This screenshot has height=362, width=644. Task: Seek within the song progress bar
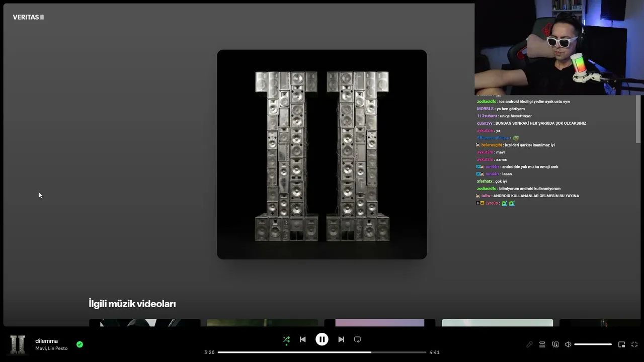pos(322,352)
